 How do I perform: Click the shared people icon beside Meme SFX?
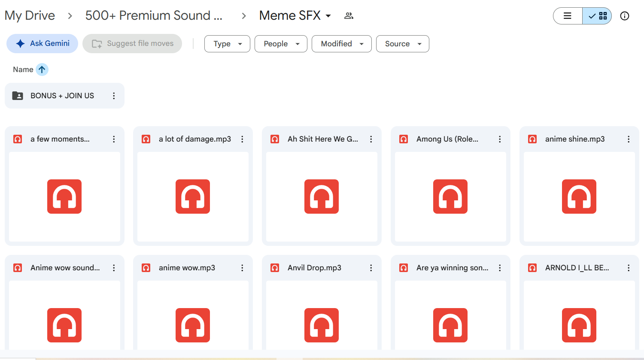349,16
